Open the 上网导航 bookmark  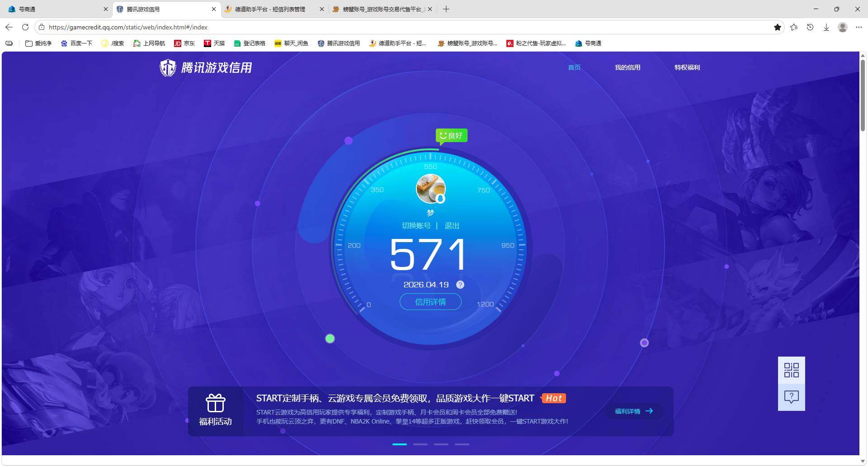pyautogui.click(x=149, y=43)
